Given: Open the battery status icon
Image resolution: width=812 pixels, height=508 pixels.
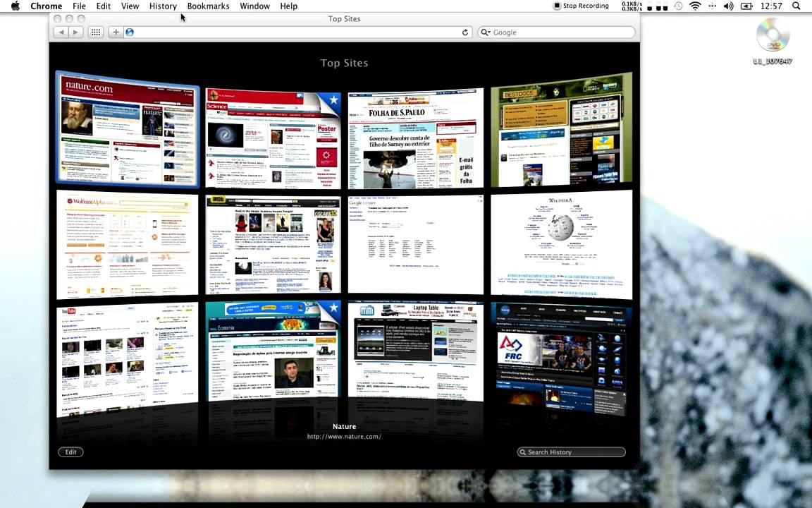Looking at the screenshot, I should tap(746, 6).
